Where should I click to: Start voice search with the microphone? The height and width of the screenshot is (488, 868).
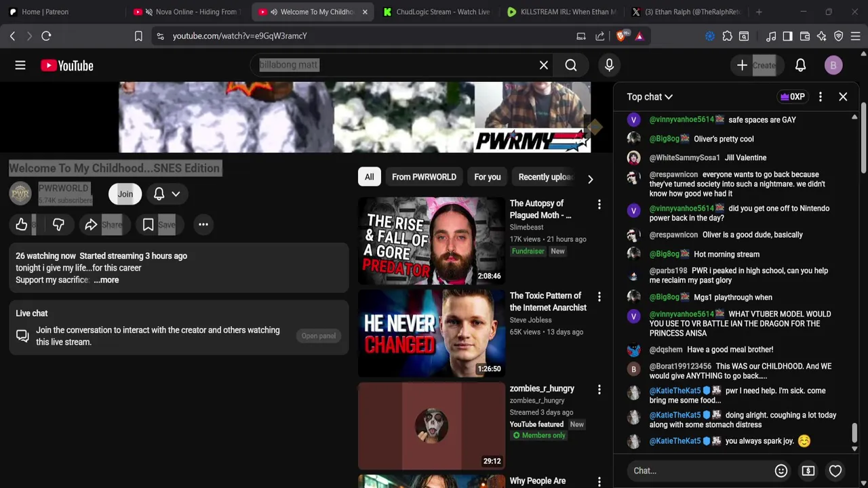[609, 65]
